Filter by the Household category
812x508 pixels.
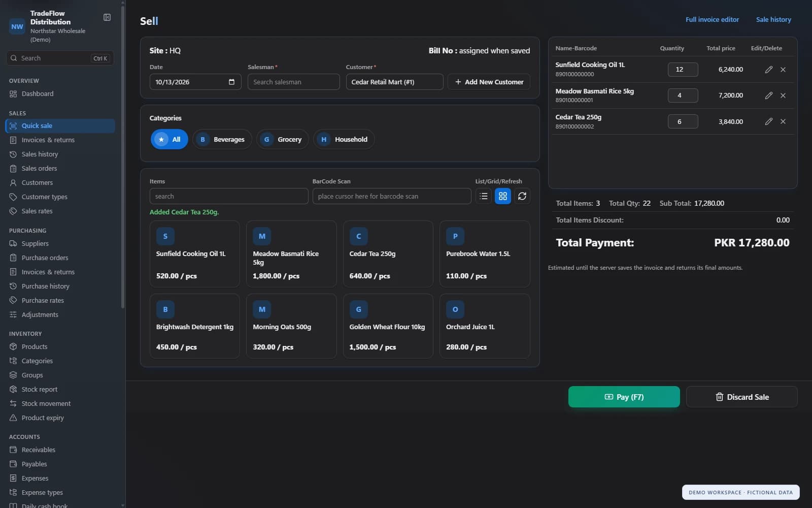click(344, 139)
